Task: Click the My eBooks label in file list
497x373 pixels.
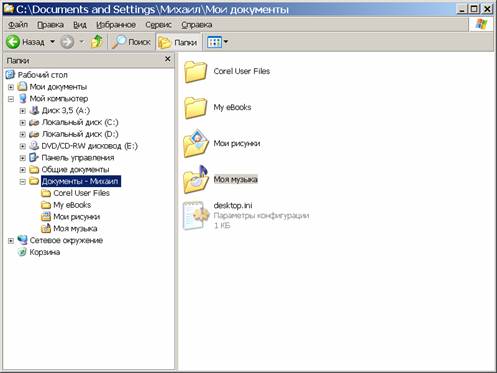Action: (x=232, y=107)
